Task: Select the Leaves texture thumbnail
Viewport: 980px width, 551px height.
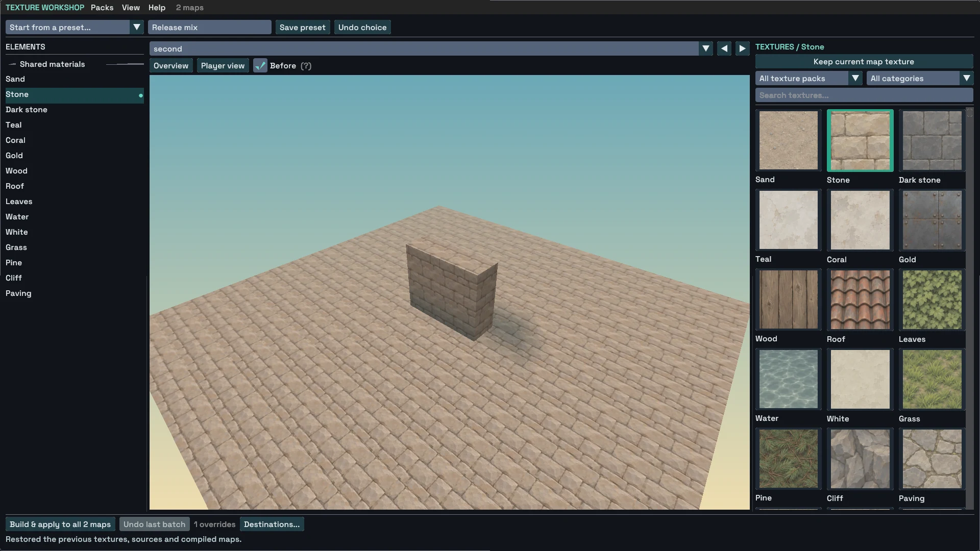Action: pos(932,299)
